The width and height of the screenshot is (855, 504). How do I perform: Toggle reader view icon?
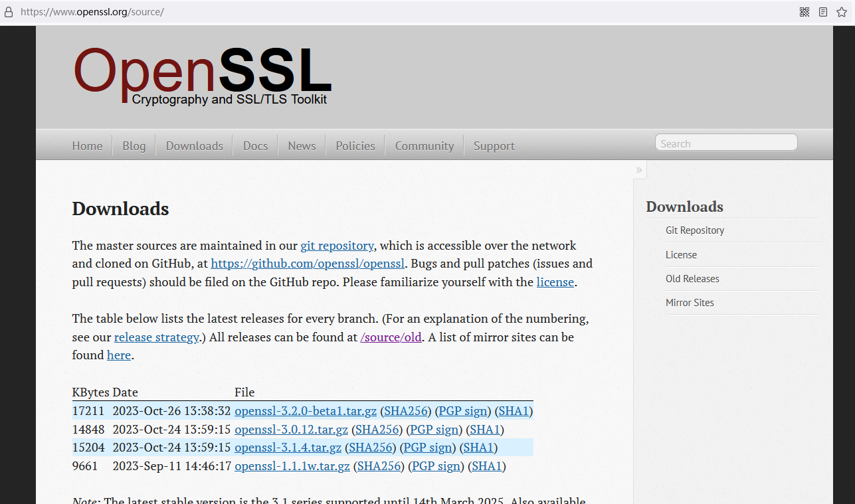pos(823,12)
